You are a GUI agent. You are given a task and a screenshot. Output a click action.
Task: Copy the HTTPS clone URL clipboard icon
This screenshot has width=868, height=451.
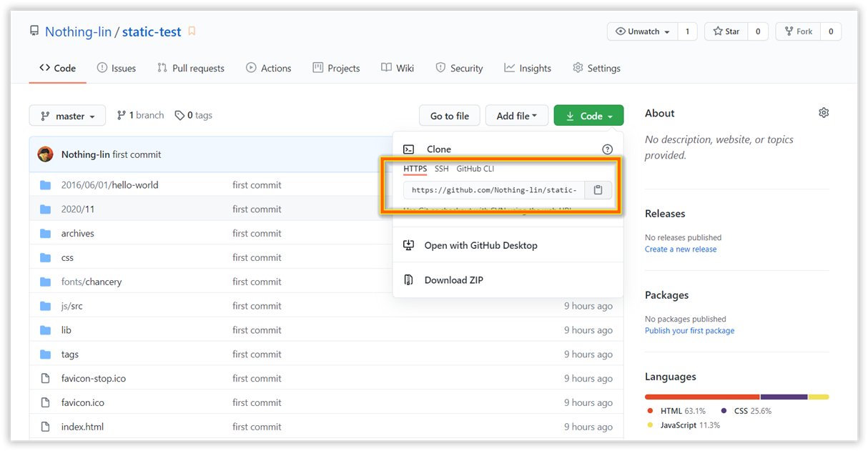(x=598, y=190)
